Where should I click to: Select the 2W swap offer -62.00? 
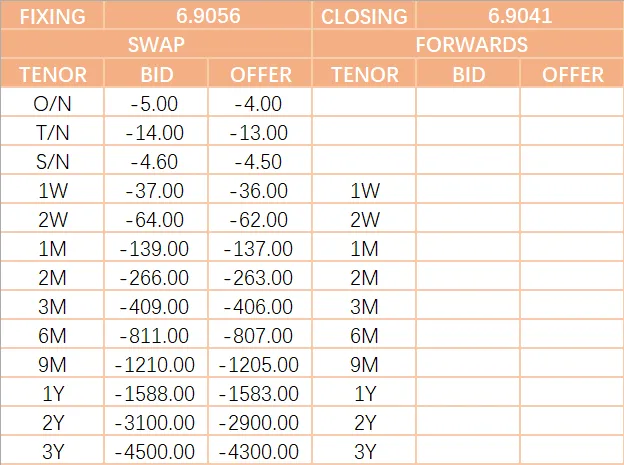click(x=260, y=219)
